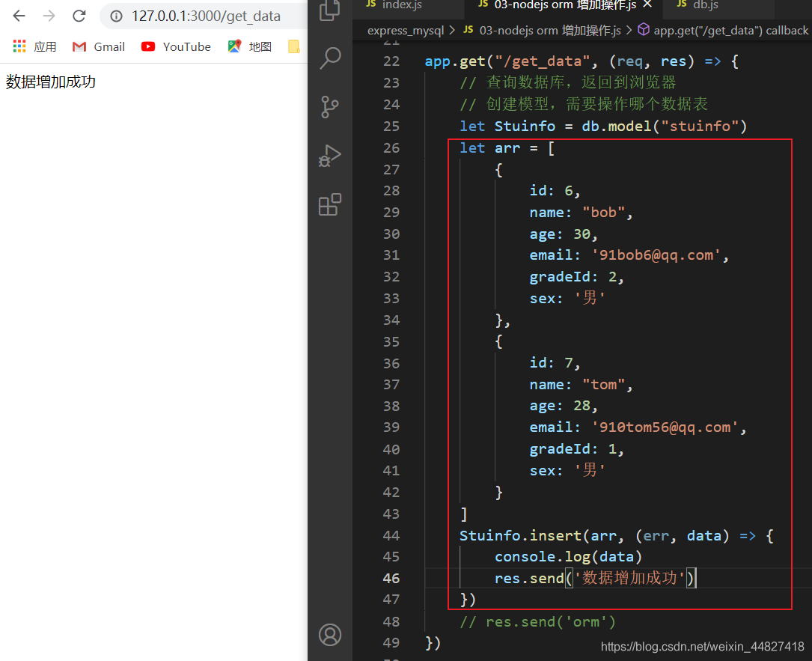This screenshot has width=812, height=661.
Task: Click the res.send('数据增加成功') line
Action: 596,578
